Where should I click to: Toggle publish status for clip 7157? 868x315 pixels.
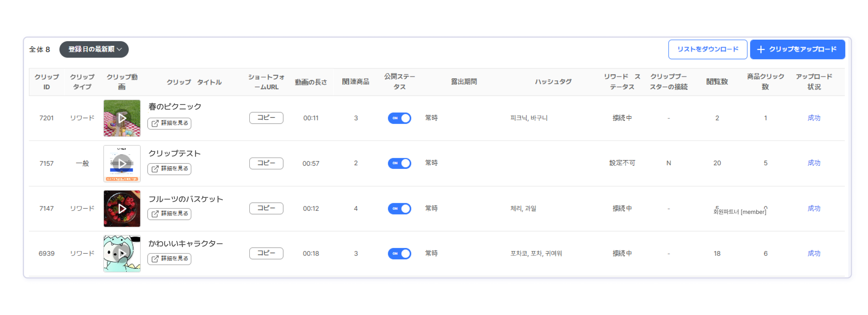click(x=399, y=163)
